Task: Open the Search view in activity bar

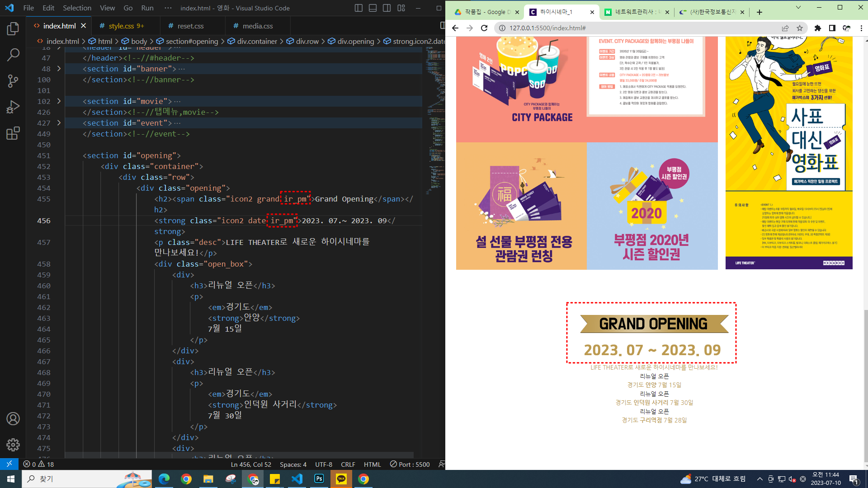Action: pyautogui.click(x=13, y=55)
